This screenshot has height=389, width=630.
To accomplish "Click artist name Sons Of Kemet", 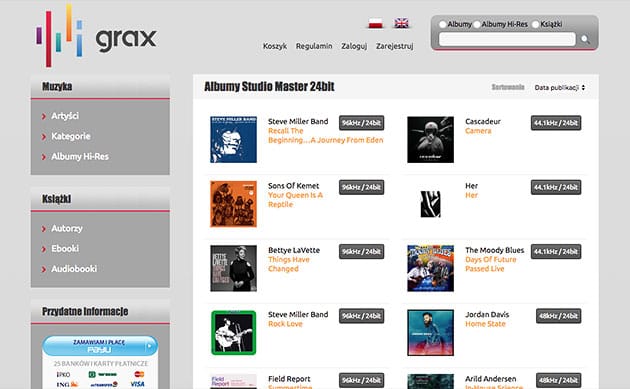I will click(x=293, y=186).
